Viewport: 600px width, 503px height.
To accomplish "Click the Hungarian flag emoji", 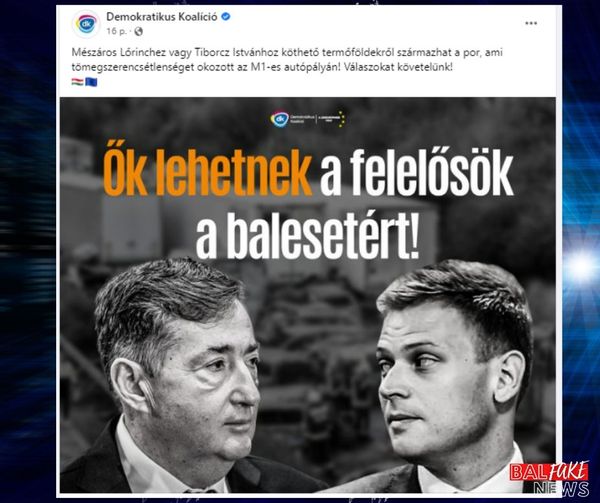I will point(77,82).
